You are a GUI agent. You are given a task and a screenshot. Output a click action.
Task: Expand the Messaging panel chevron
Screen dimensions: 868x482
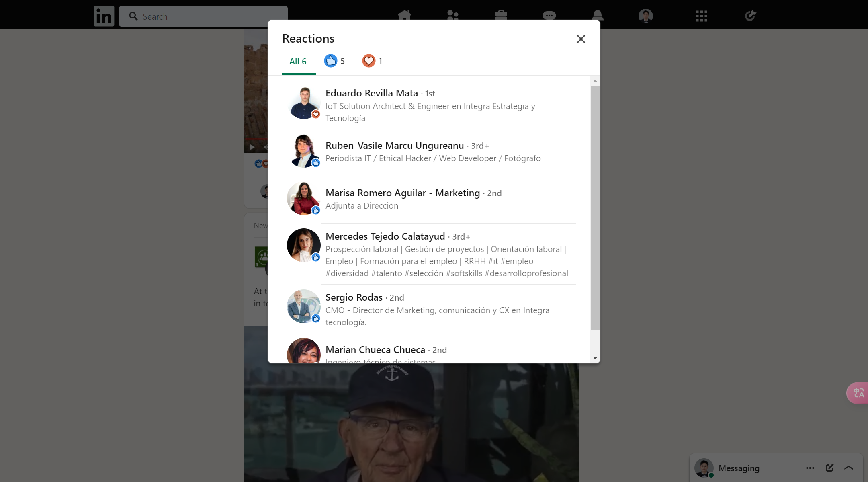click(849, 468)
